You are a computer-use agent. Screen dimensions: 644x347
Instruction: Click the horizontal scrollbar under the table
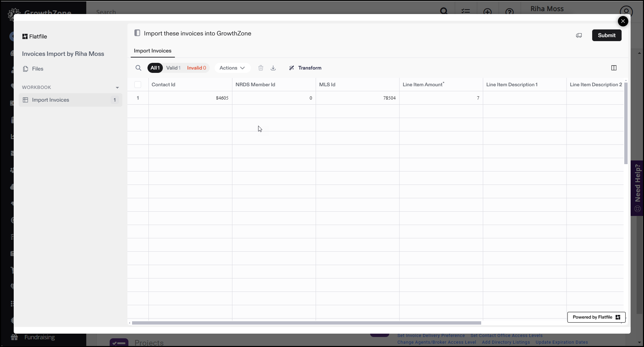(306, 323)
